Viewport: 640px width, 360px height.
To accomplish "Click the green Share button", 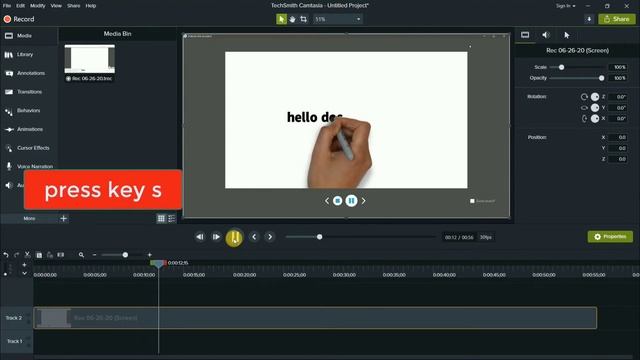I will coord(617,19).
